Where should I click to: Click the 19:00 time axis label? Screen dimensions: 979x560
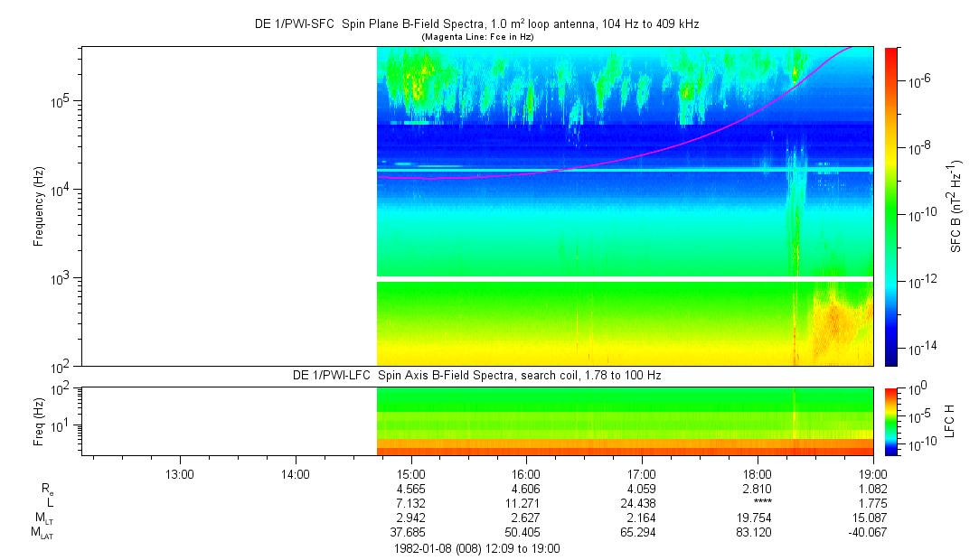873,474
